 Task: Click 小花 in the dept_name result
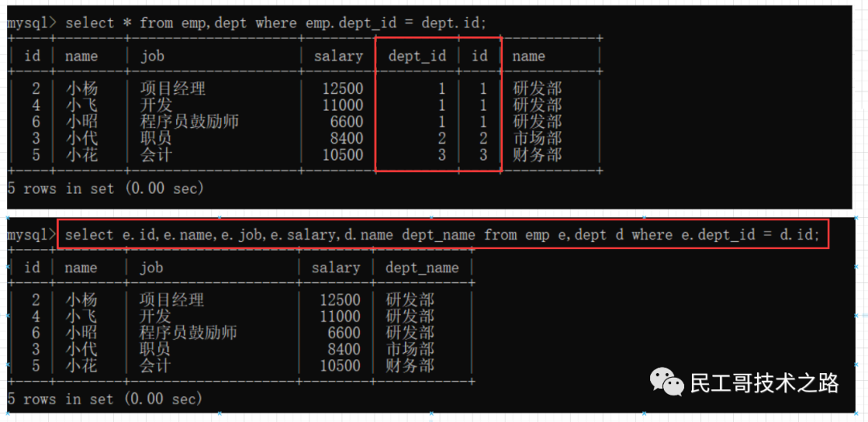click(x=81, y=366)
